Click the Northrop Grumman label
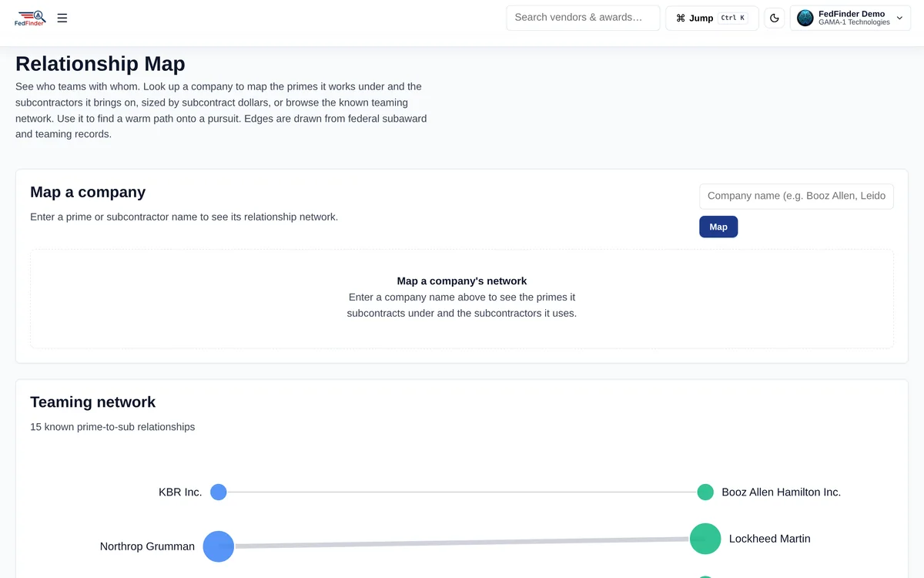The height and width of the screenshot is (578, 924). 147,546
